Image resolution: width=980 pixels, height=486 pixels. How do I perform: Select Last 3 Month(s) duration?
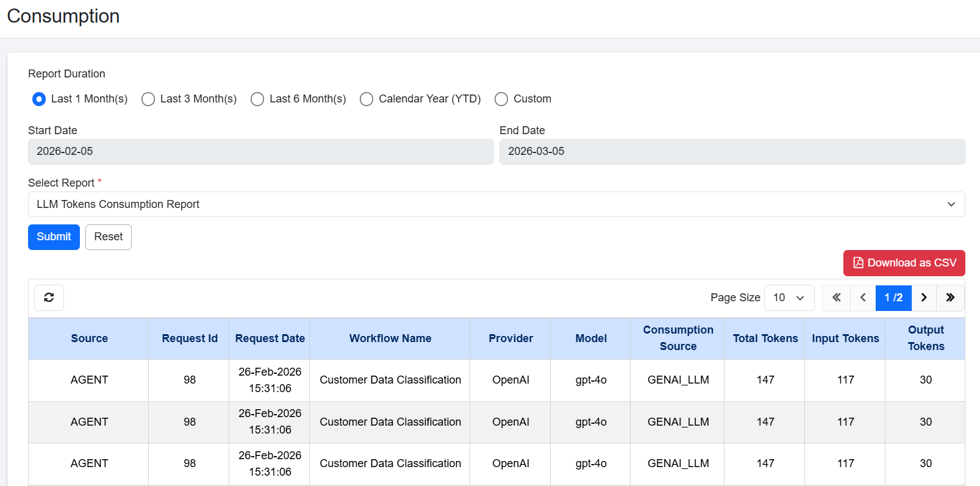[148, 99]
